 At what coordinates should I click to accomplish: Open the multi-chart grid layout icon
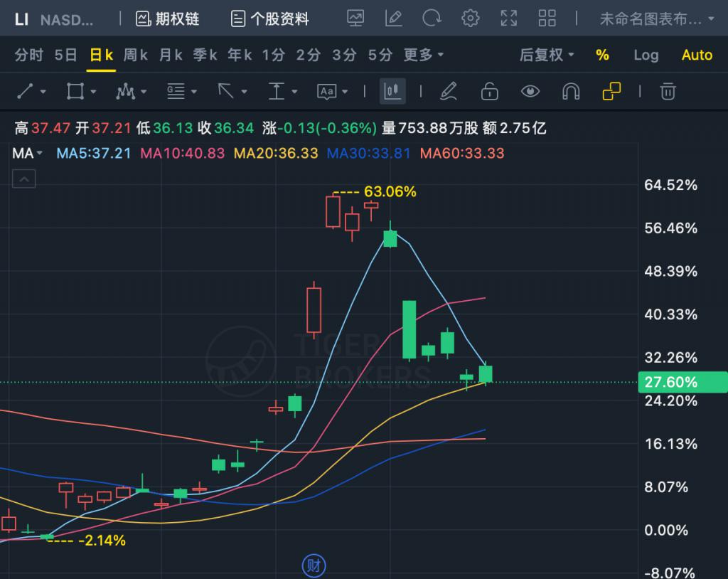click(547, 18)
